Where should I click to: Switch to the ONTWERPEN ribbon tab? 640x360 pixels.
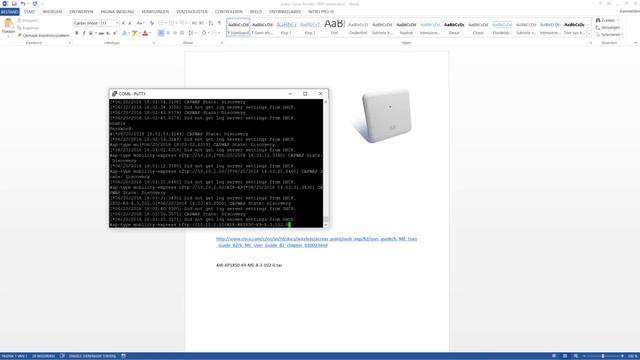(x=81, y=12)
